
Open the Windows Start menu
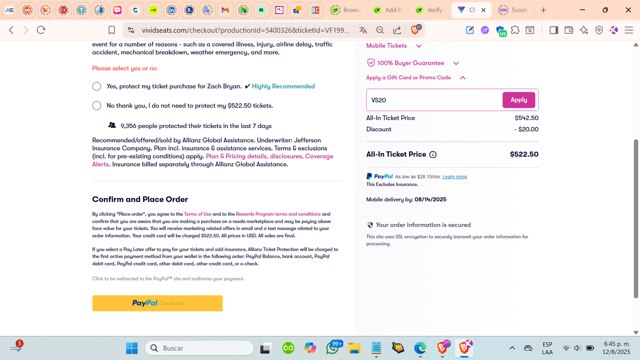(x=132, y=348)
